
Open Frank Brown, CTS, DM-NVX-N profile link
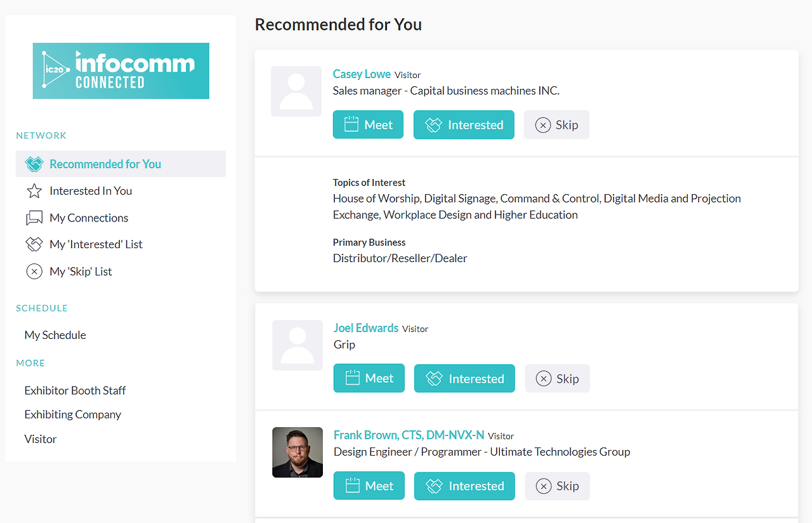tap(409, 435)
